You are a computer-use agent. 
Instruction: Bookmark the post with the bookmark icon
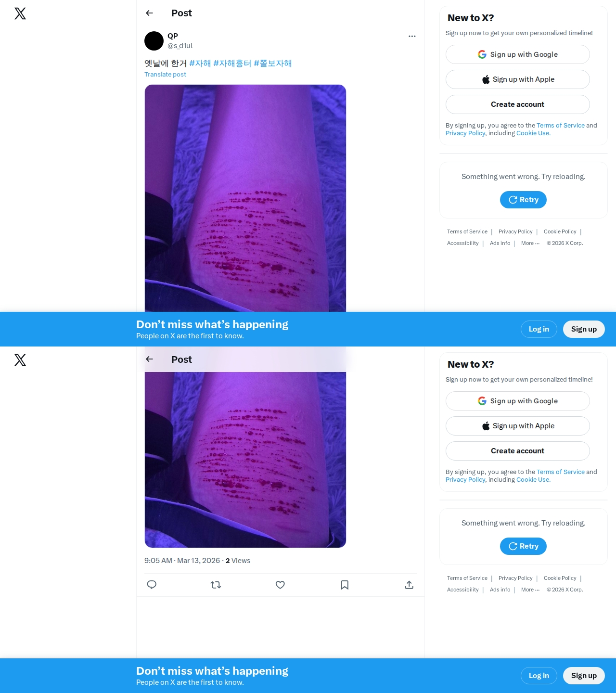[345, 585]
